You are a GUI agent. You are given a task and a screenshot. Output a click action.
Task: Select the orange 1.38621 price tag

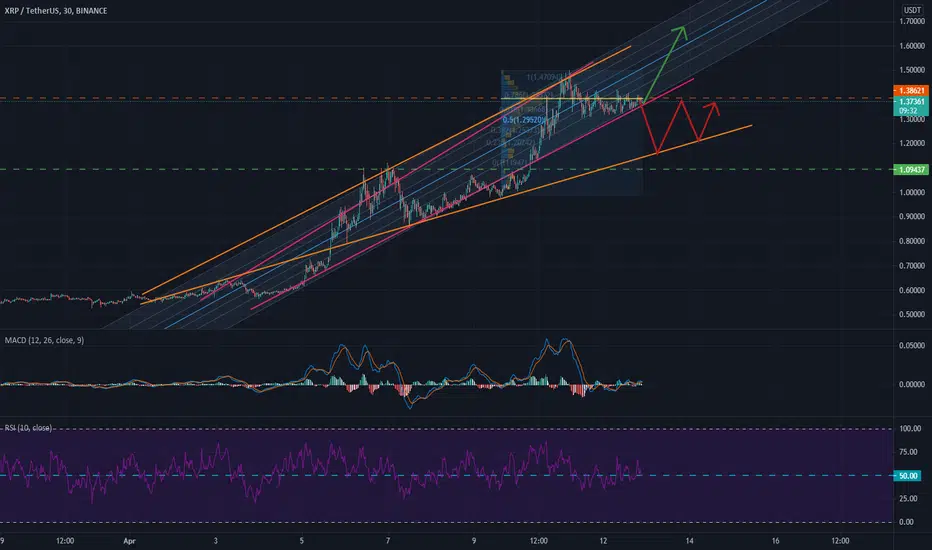coord(911,90)
